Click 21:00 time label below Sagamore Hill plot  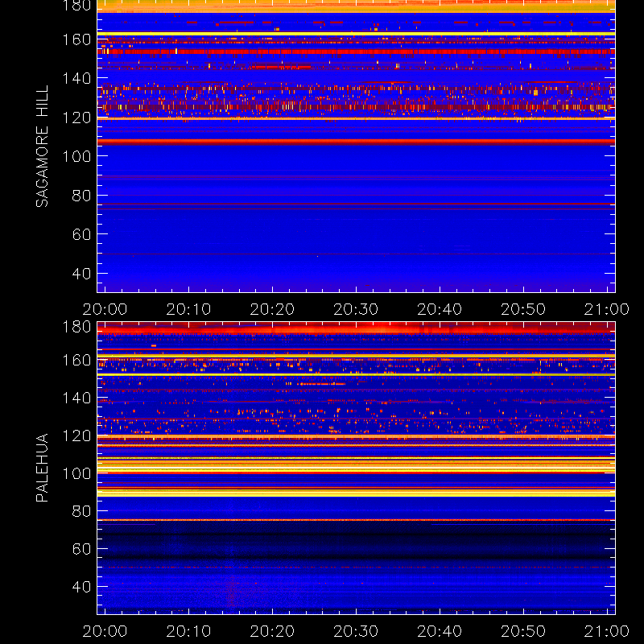(x=607, y=309)
